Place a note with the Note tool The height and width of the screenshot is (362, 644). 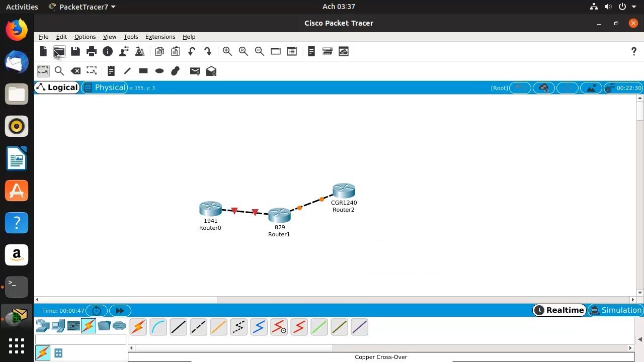click(x=111, y=71)
